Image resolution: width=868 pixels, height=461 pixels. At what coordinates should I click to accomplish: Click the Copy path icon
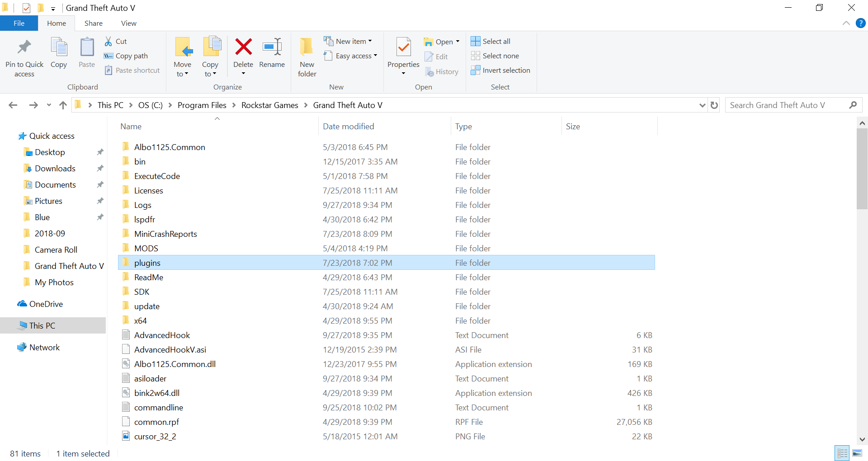[108, 56]
